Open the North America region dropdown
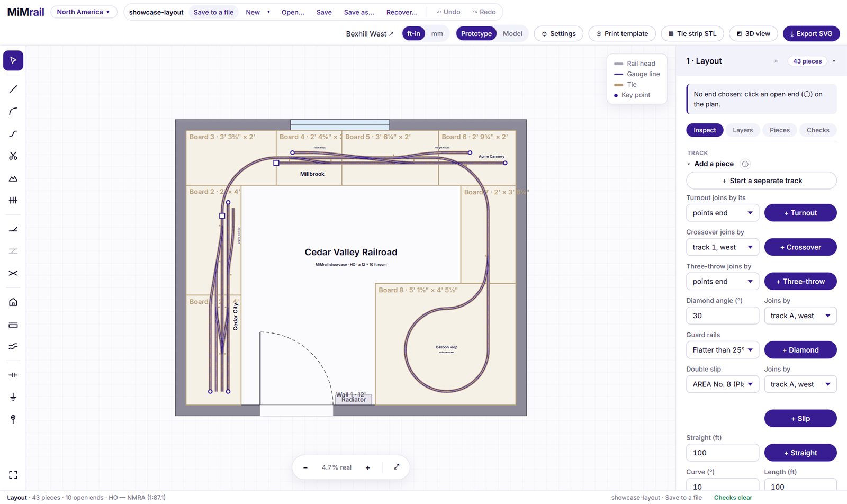 84,12
